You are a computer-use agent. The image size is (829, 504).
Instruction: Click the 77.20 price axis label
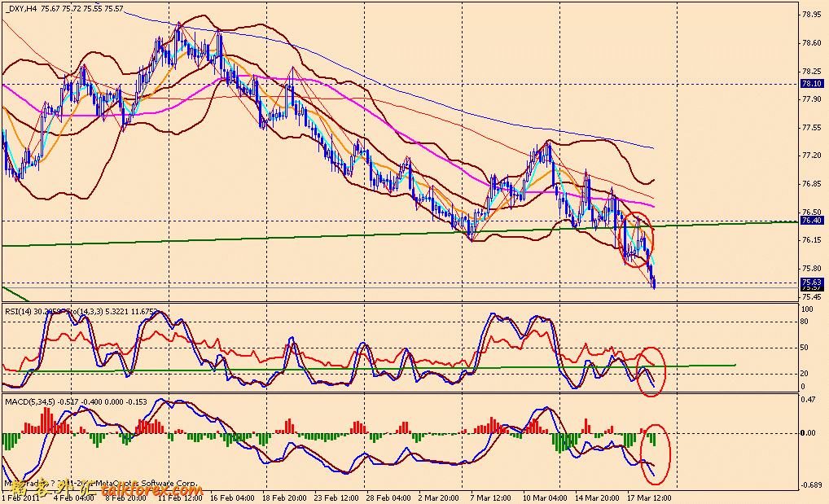point(811,156)
